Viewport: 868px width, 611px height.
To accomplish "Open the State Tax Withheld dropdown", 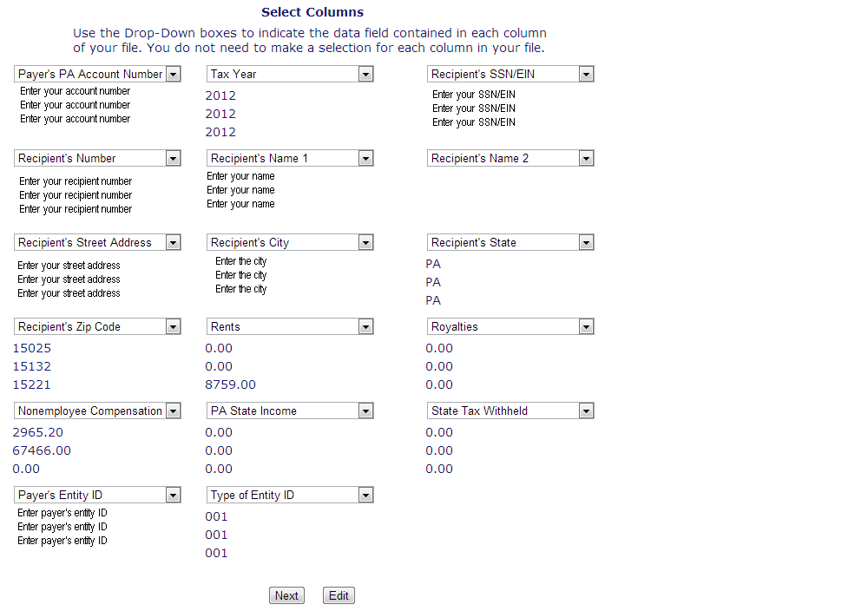I will (x=586, y=411).
